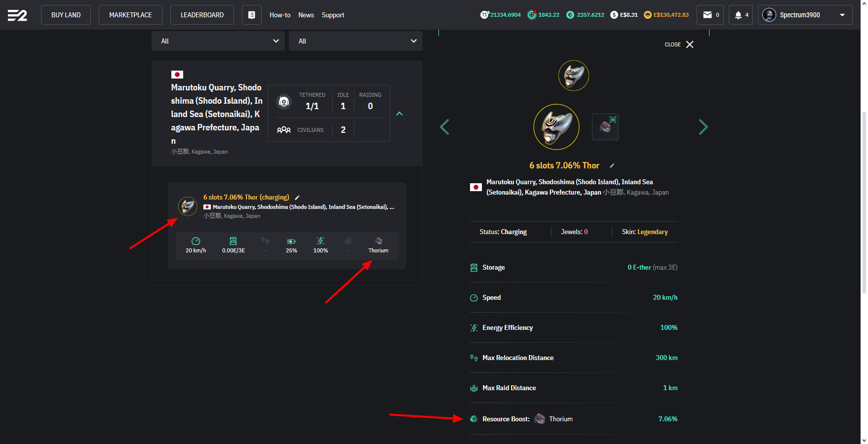Screen dimensions: 868x444
Task: Click the Thorium resource icon in stats row
Action: tap(378, 241)
